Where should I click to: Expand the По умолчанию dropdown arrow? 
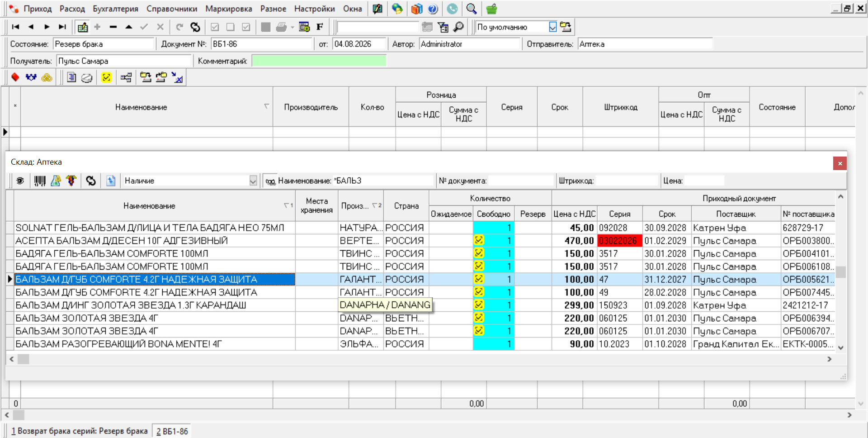click(x=552, y=27)
